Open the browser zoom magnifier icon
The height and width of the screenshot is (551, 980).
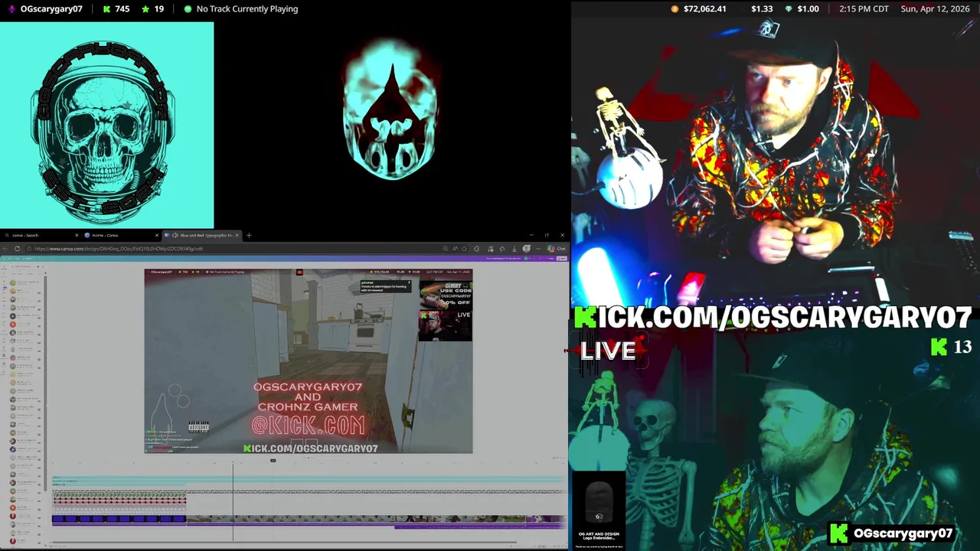445,249
